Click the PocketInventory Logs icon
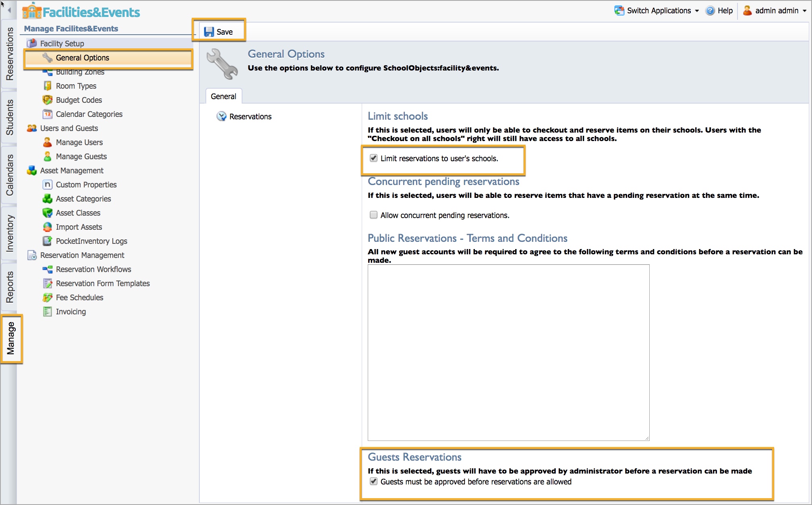The height and width of the screenshot is (505, 812). tap(48, 241)
